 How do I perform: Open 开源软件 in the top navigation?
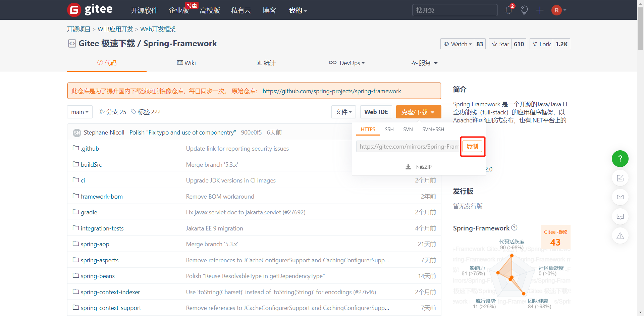click(x=144, y=10)
